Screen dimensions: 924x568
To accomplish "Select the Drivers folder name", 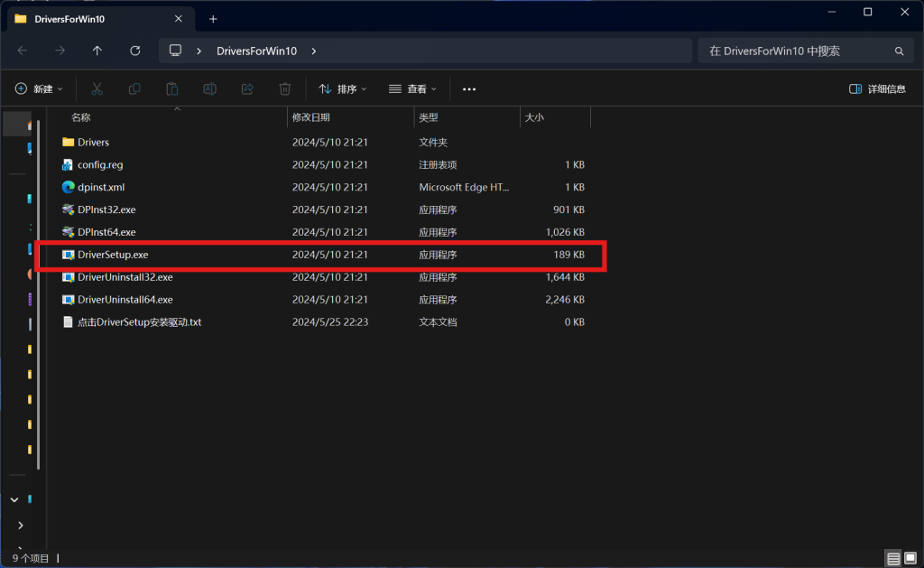I will (93, 142).
